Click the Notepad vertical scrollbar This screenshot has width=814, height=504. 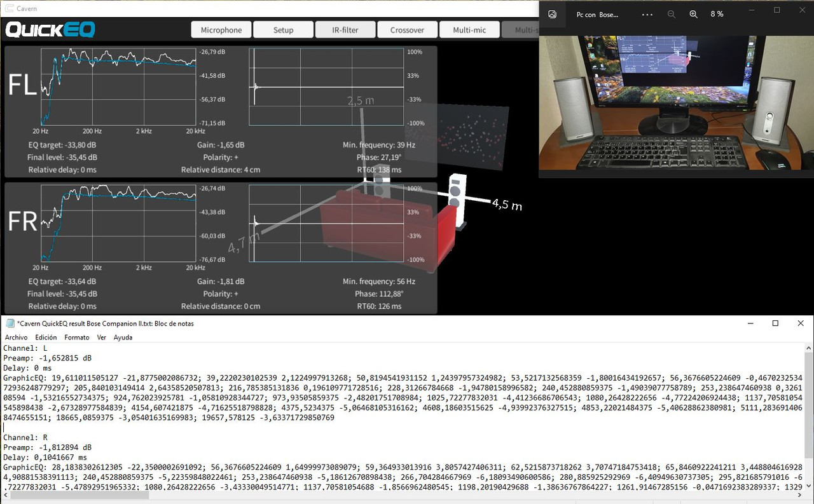point(808,416)
